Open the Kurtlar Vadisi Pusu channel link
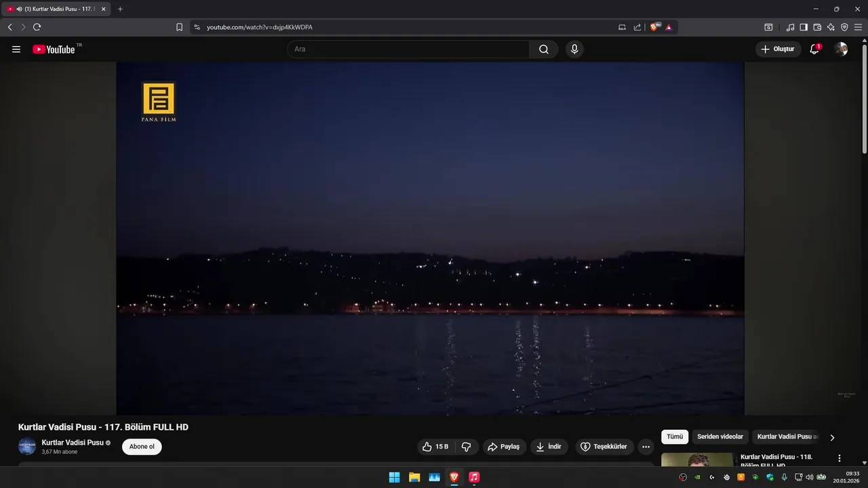The height and width of the screenshot is (488, 868). [x=73, y=443]
